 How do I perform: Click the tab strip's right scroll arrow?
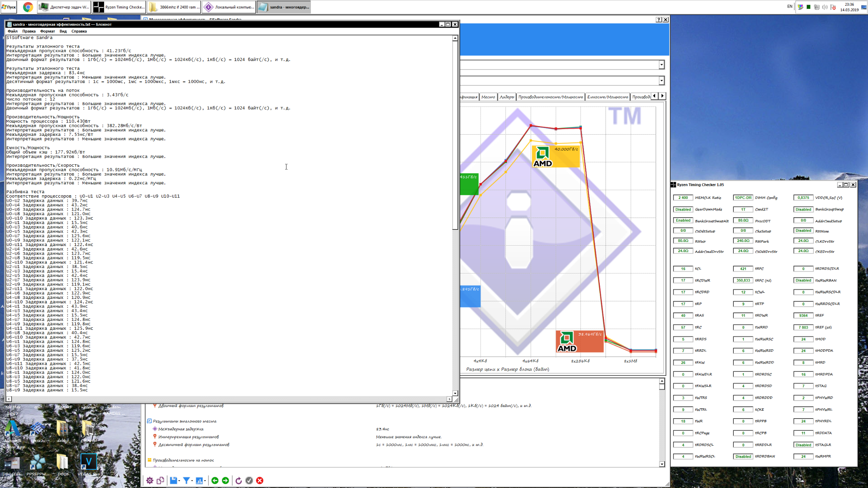pos(662,96)
